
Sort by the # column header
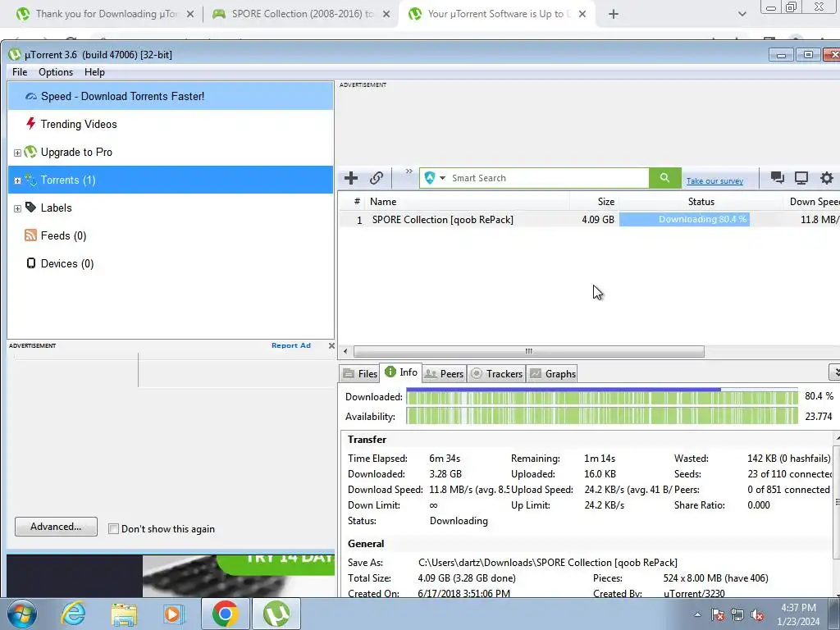coord(356,202)
